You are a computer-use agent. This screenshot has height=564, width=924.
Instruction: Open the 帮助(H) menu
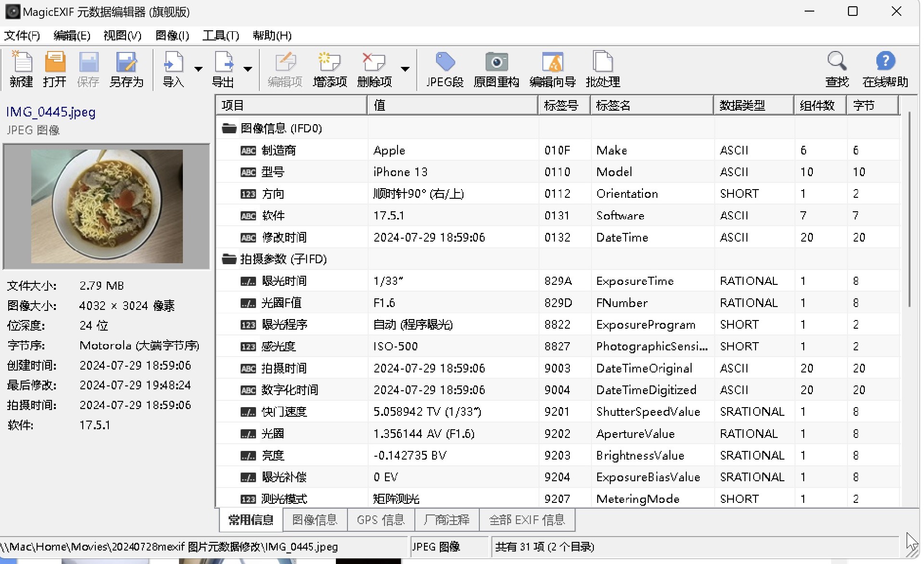coord(272,36)
